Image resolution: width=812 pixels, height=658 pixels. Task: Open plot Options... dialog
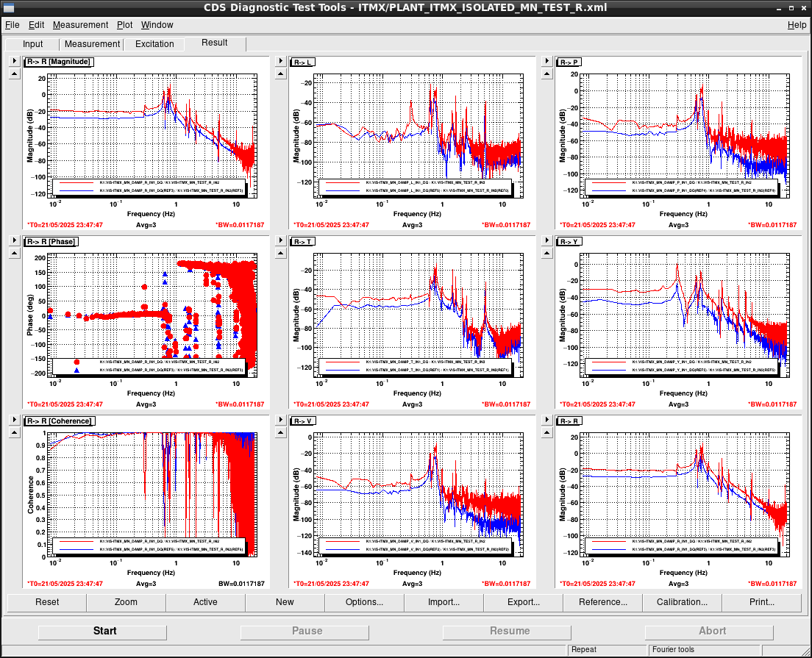[x=365, y=602]
